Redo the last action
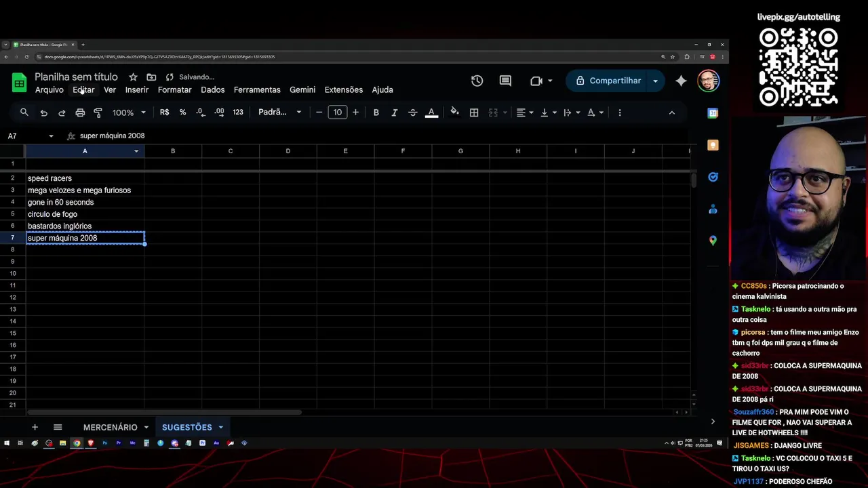 click(x=62, y=113)
